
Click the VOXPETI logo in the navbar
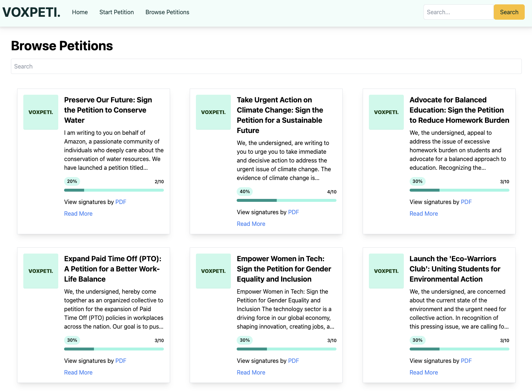(x=31, y=12)
